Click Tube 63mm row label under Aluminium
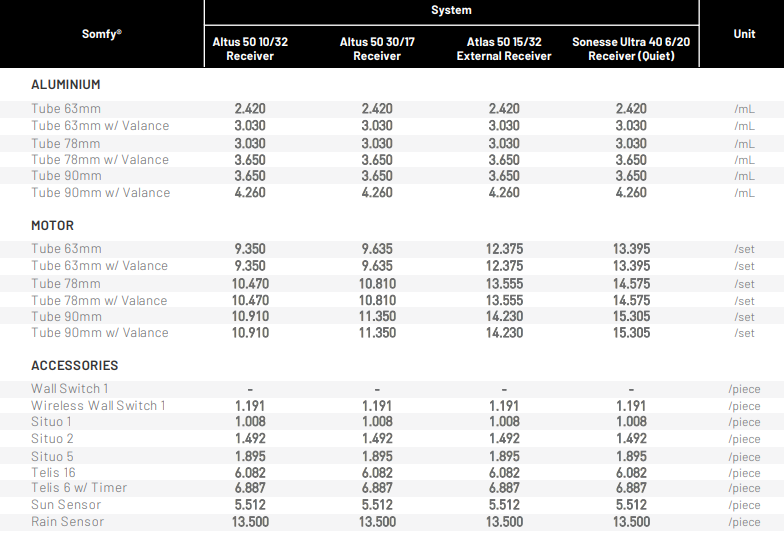The image size is (784, 535). coord(66,108)
